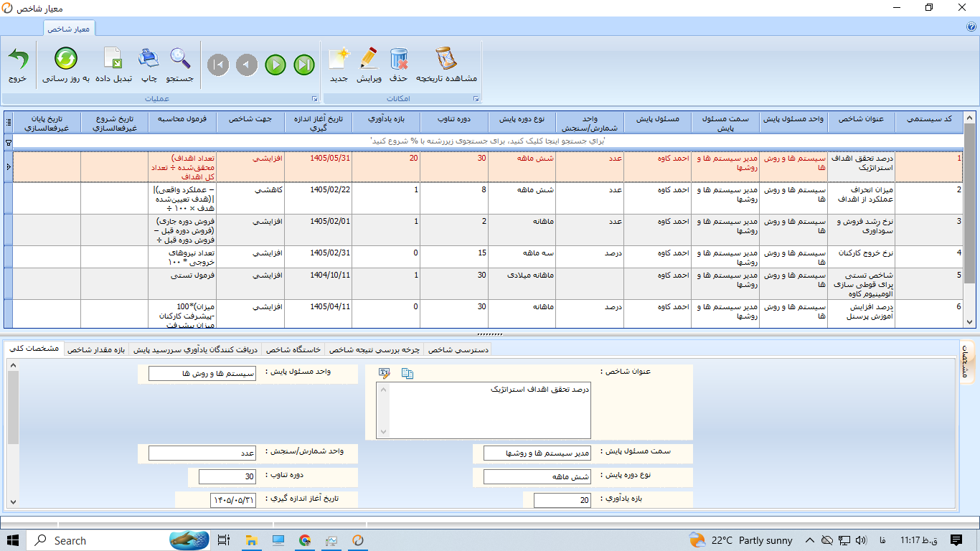Switch to بازه مقدار شاخص tab
980x551 pixels.
point(96,349)
